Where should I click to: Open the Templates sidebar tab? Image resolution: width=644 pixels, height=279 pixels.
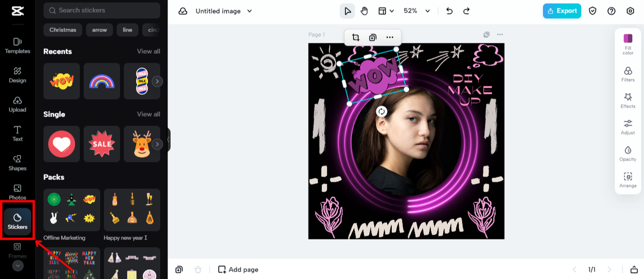click(x=18, y=45)
